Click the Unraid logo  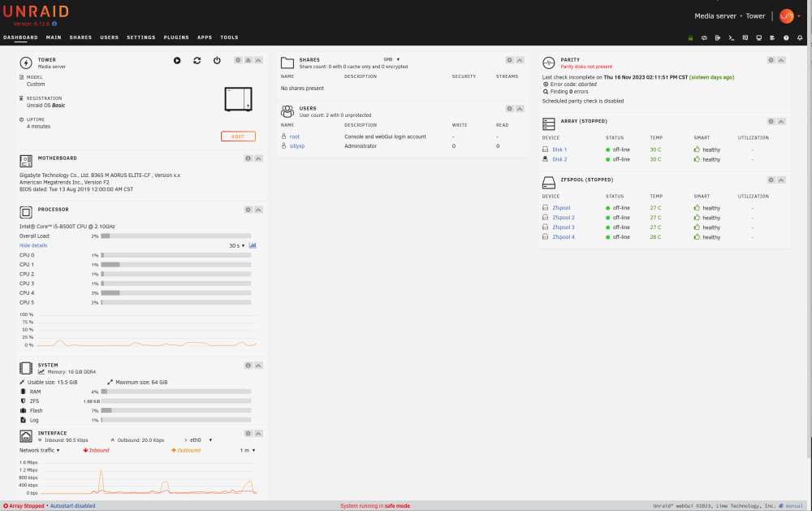point(37,11)
